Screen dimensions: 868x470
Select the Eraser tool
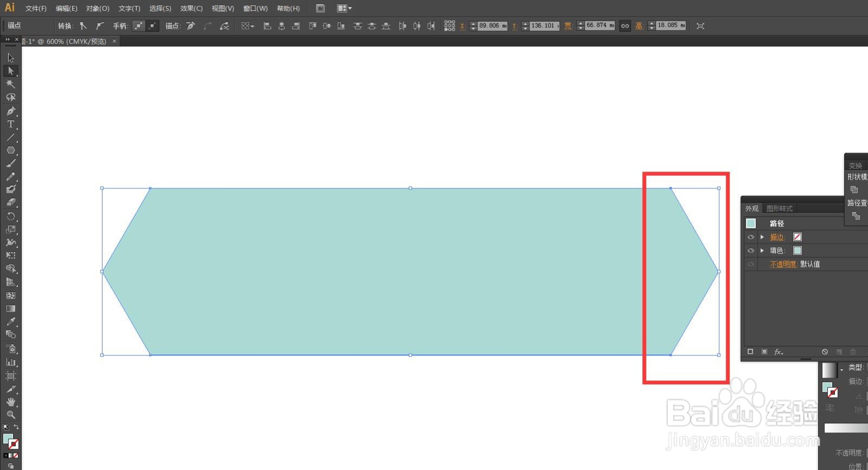[10, 202]
